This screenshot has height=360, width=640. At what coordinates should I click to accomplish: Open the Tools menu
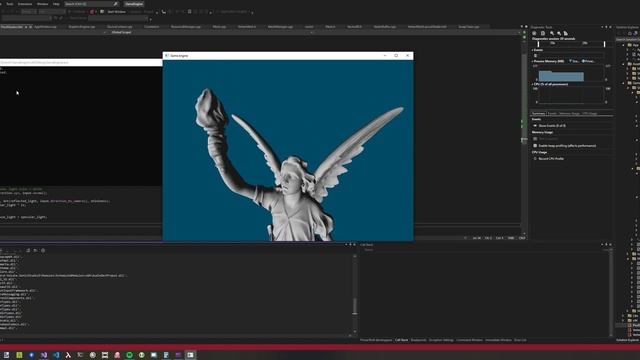[x=9, y=4]
